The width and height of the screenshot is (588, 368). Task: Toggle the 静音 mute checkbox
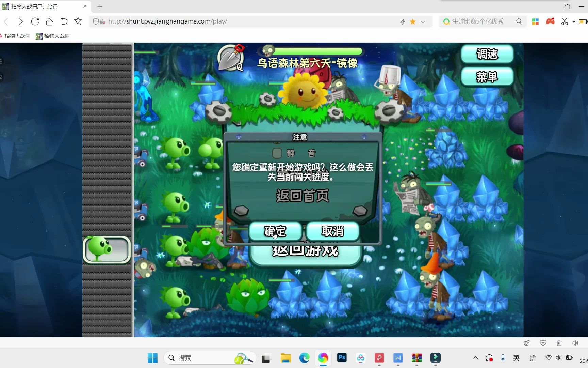pyautogui.click(x=277, y=153)
